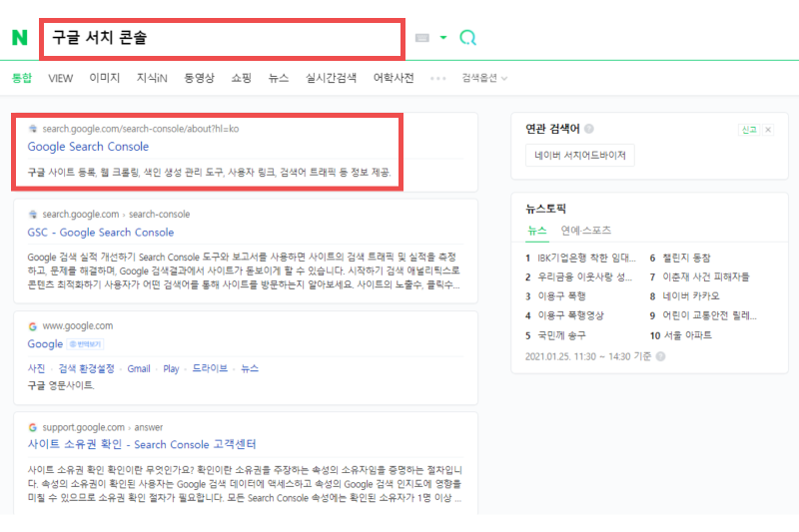Open the 쇼핑 tab
This screenshot has height=532, width=799.
[x=241, y=78]
